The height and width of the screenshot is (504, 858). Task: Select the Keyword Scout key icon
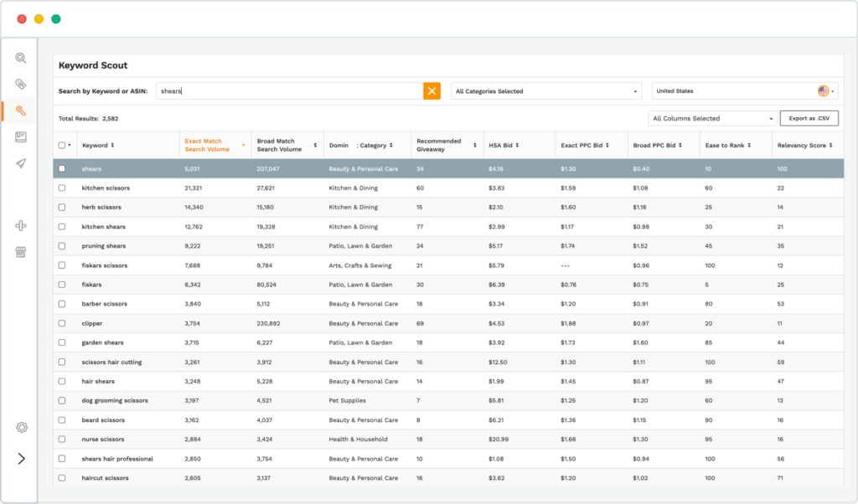[21, 111]
